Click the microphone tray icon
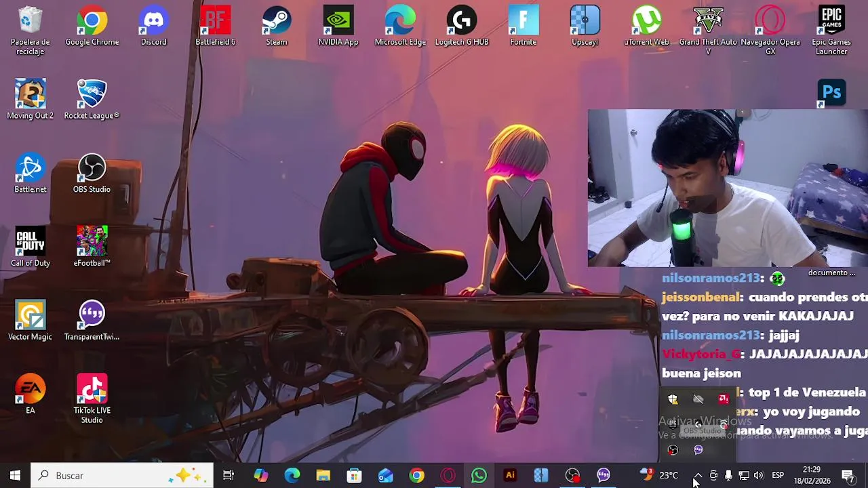The width and height of the screenshot is (868, 488). (x=728, y=476)
